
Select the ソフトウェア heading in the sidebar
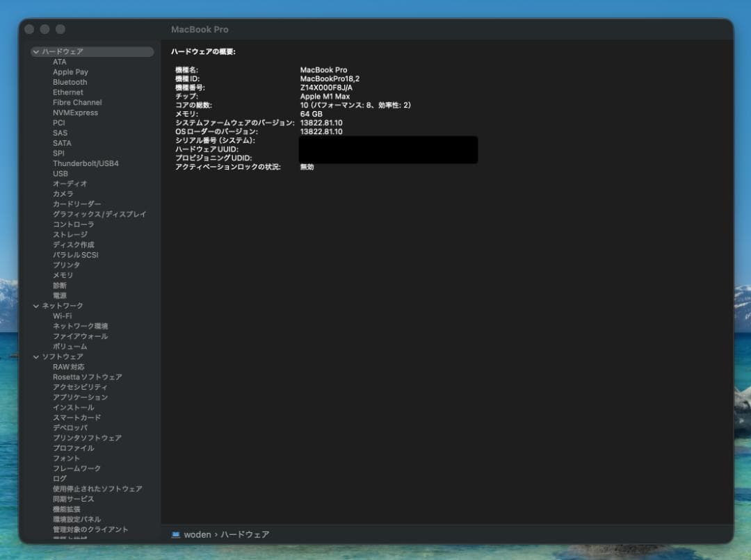(x=63, y=357)
